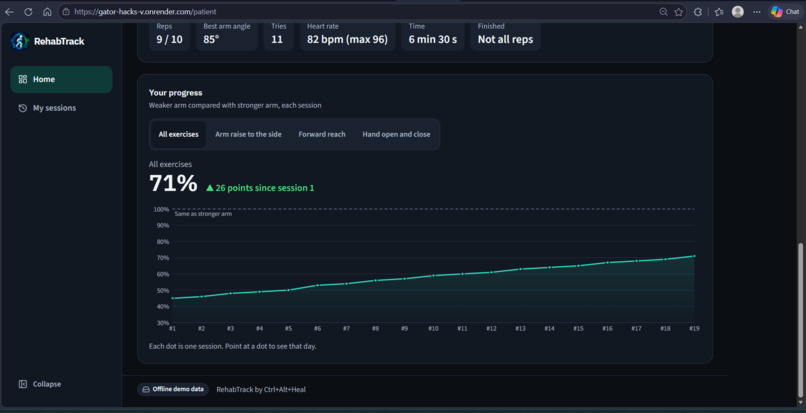Select the All exercises tab
Viewport: 806px width, 413px height.
tap(178, 134)
